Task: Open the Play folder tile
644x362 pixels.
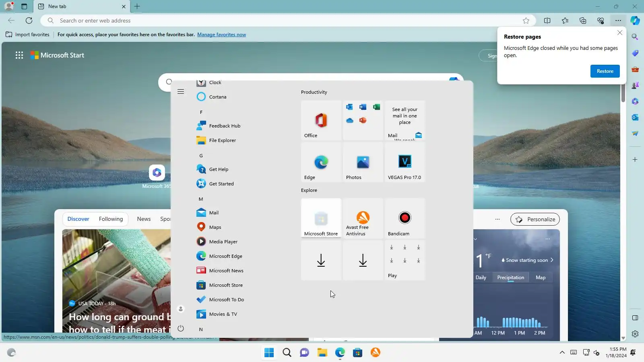Action: 405,260
